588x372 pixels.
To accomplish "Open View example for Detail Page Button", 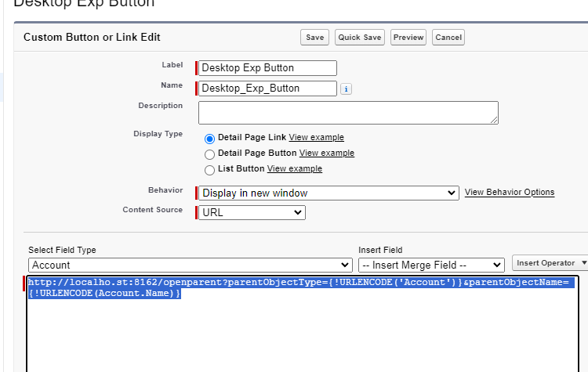I will point(327,153).
